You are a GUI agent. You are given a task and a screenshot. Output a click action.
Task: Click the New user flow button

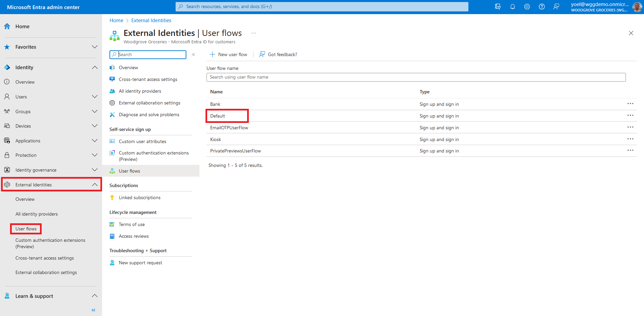tap(229, 54)
